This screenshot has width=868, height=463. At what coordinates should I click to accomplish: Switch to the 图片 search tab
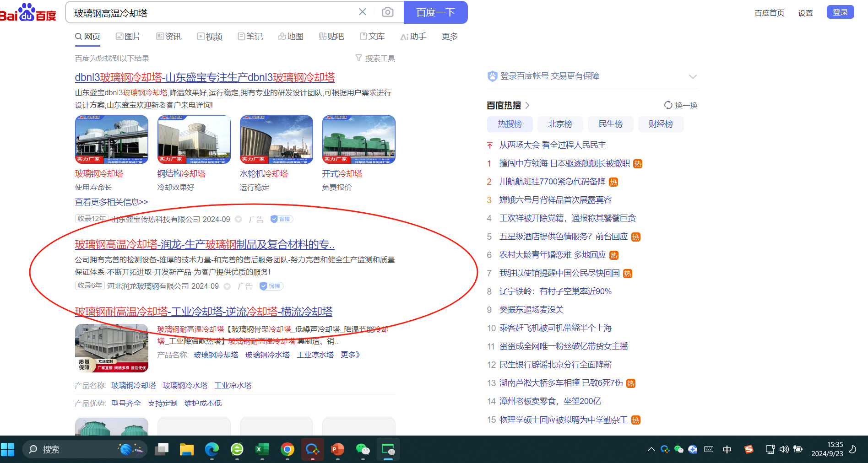(128, 37)
